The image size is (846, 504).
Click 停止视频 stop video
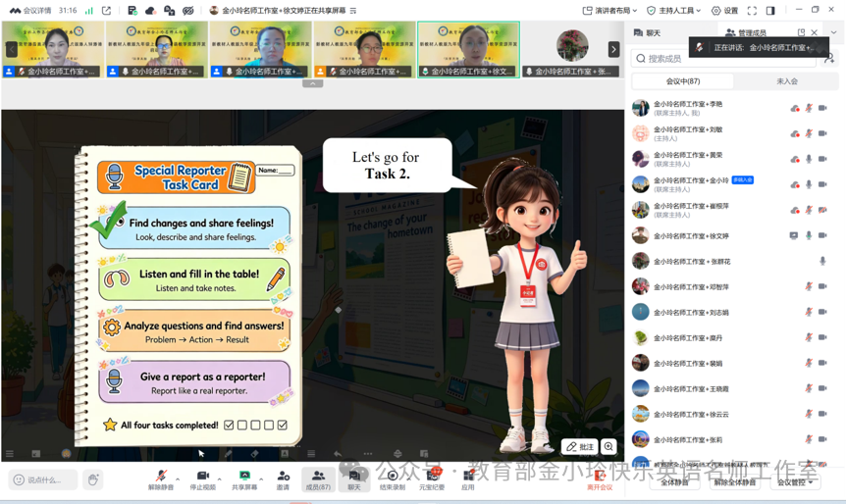pos(202,479)
